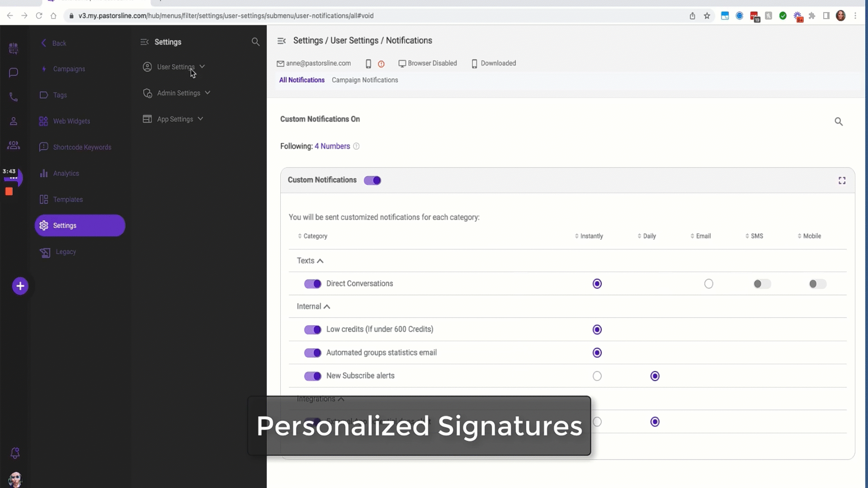Click the browser home icon
The image size is (868, 488).
pos(53,16)
